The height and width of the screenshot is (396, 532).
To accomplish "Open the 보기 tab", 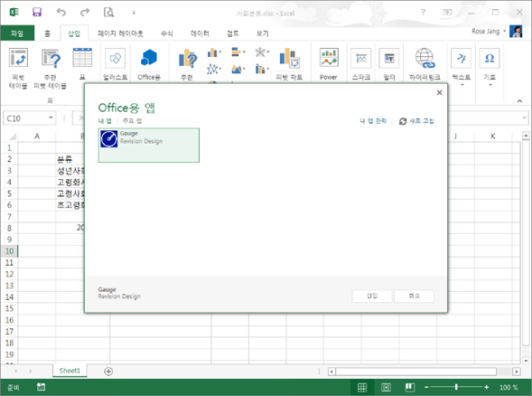I will pyautogui.click(x=262, y=33).
